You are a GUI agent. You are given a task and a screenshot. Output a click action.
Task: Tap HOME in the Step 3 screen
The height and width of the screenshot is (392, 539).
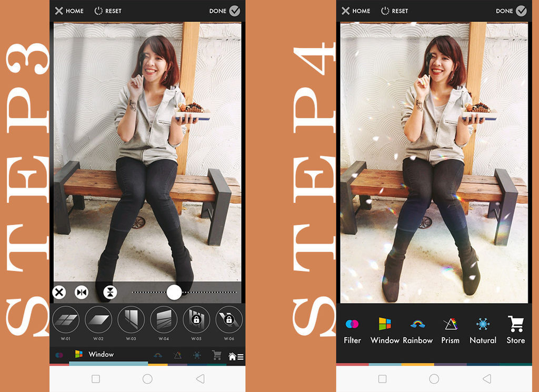69,11
